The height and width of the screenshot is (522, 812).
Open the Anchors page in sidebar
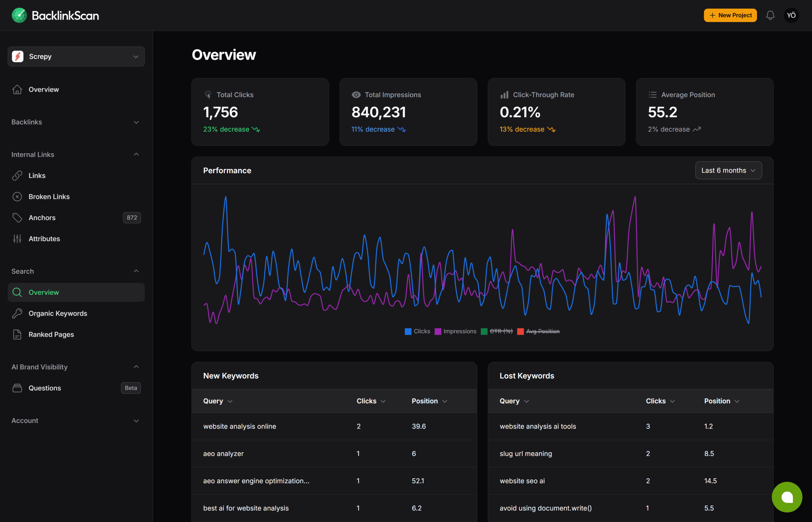76,218
